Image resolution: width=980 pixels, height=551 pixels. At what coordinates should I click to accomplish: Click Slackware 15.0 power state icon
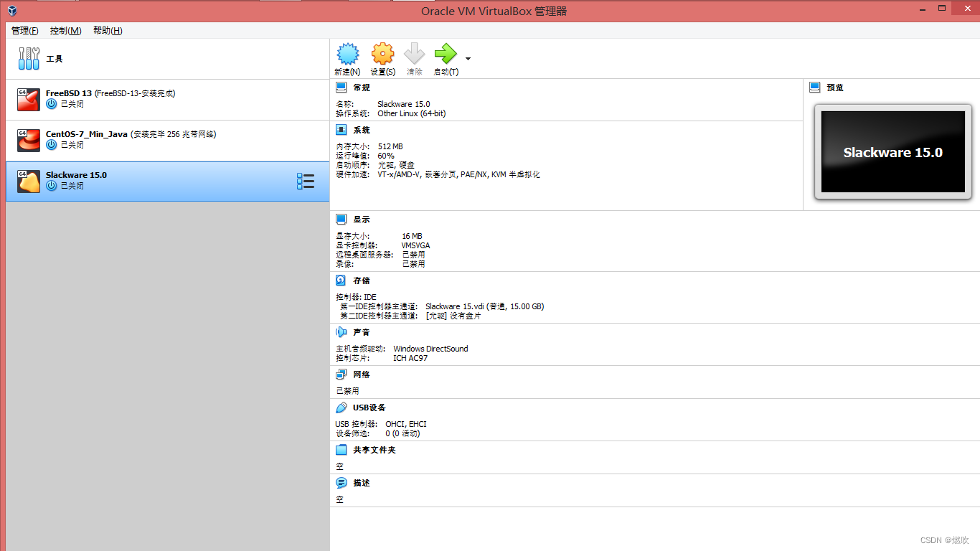tap(51, 186)
